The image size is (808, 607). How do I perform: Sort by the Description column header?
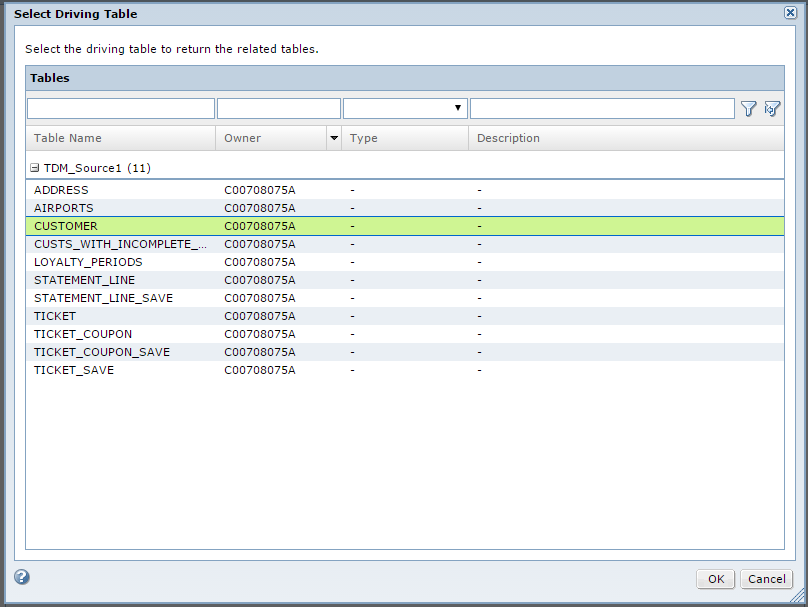click(x=626, y=138)
